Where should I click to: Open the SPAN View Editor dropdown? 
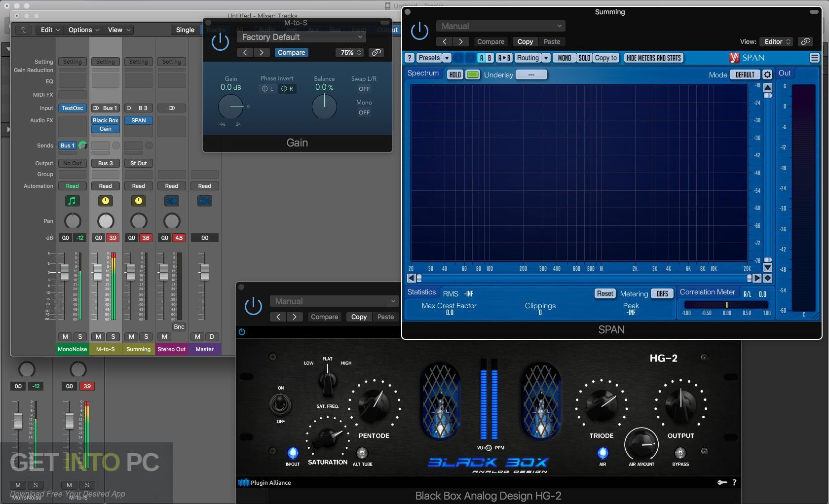click(778, 41)
